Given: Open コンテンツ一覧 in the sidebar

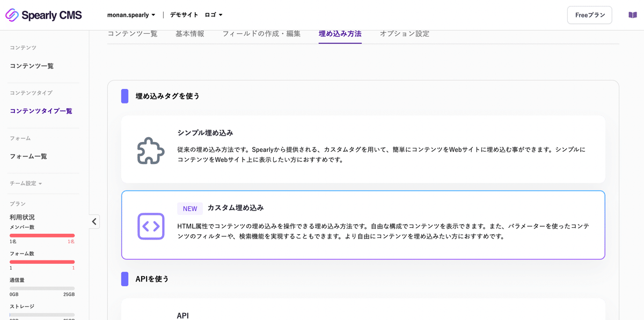Looking at the screenshot, I should point(32,66).
